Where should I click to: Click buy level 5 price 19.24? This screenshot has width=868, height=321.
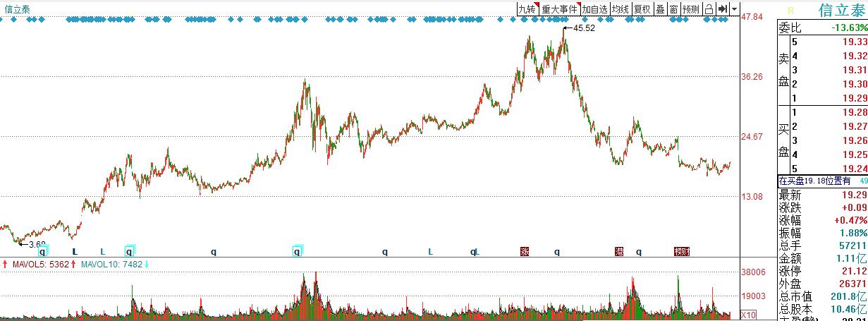pyautogui.click(x=855, y=169)
